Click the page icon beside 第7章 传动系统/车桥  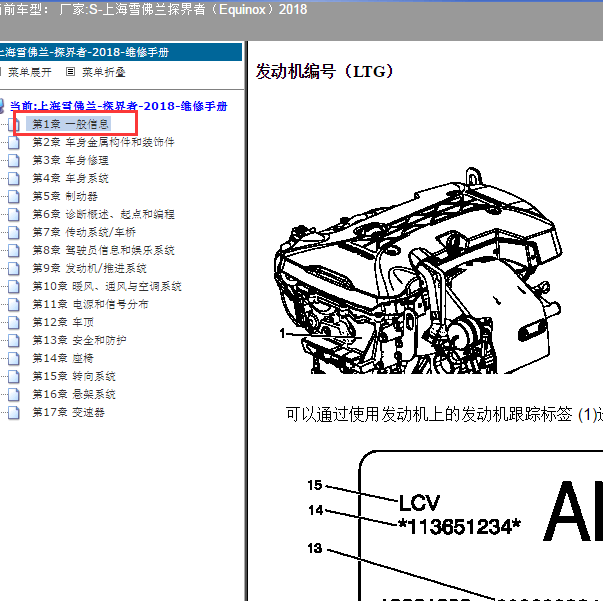click(x=14, y=232)
